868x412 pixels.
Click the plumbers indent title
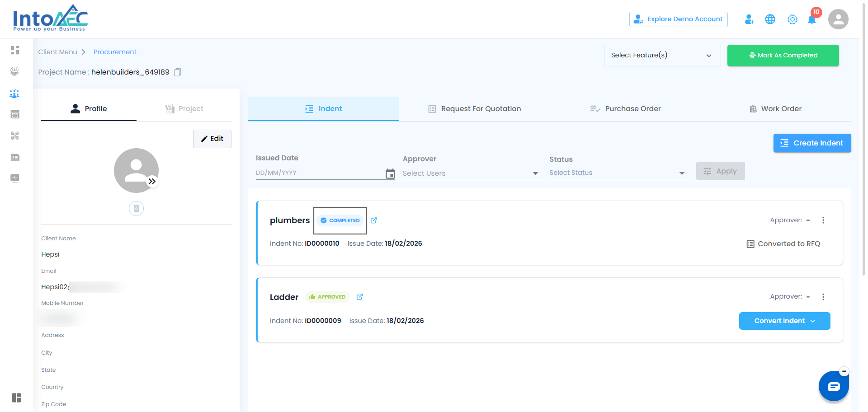[x=290, y=220]
